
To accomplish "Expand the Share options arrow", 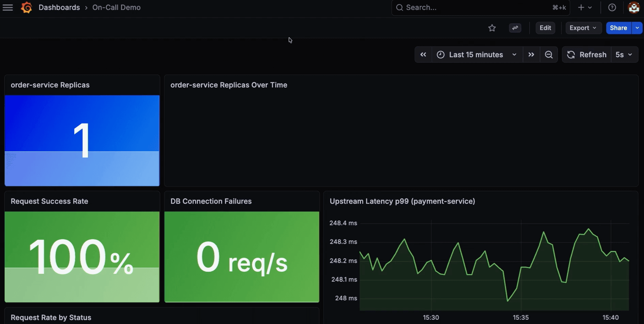I will click(x=637, y=28).
